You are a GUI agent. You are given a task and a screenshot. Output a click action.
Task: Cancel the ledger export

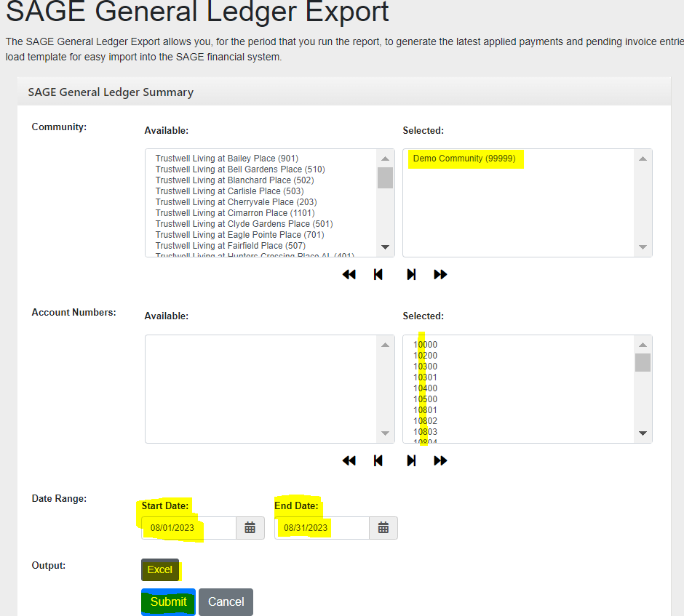pyautogui.click(x=226, y=602)
